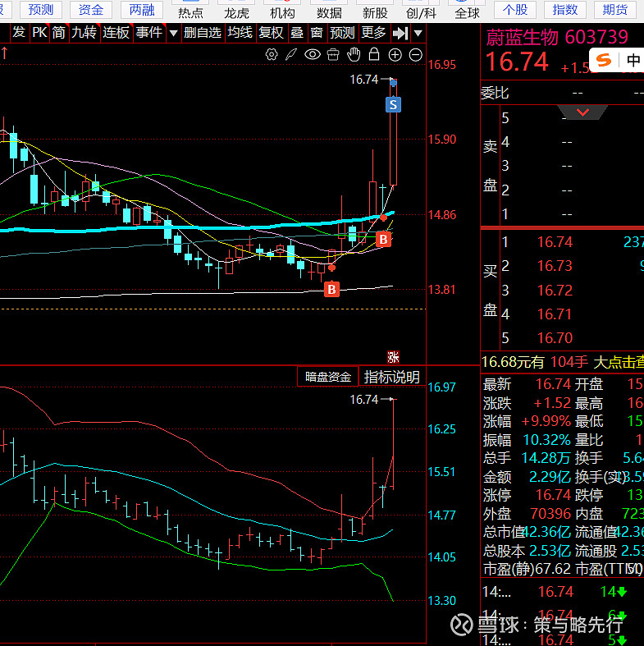
Task: Open 指标说明 indicator description
Action: tap(392, 377)
